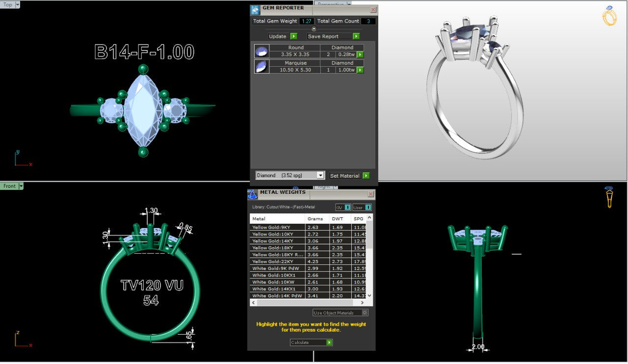The image size is (628, 364).
Task: Select White Gold:14KX1 row
Action: pyautogui.click(x=308, y=289)
